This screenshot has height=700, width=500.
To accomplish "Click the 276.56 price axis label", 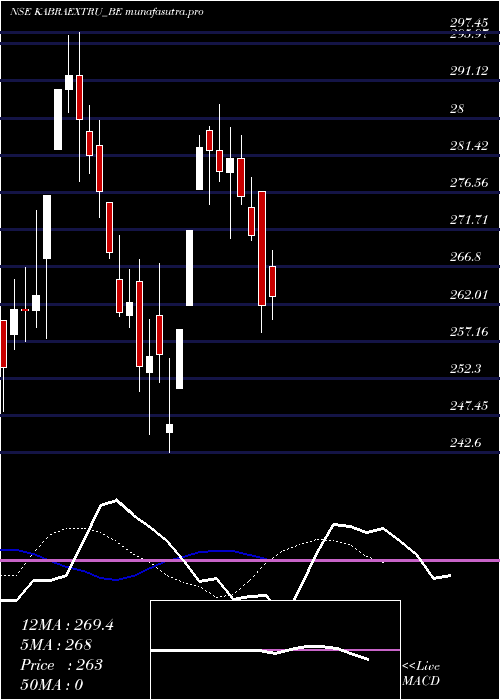I will coord(469,183).
